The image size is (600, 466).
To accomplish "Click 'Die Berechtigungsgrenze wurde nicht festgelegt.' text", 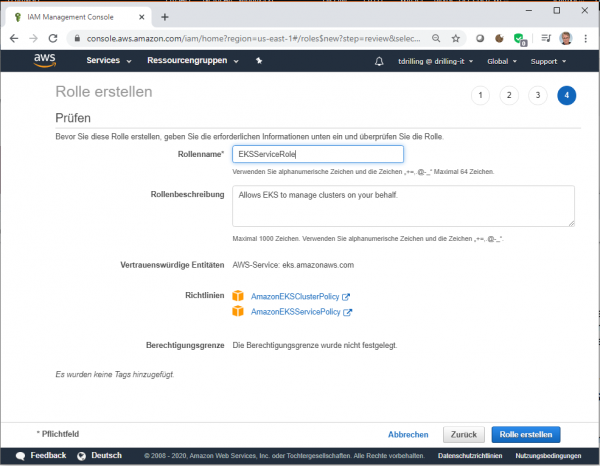I will click(315, 345).
